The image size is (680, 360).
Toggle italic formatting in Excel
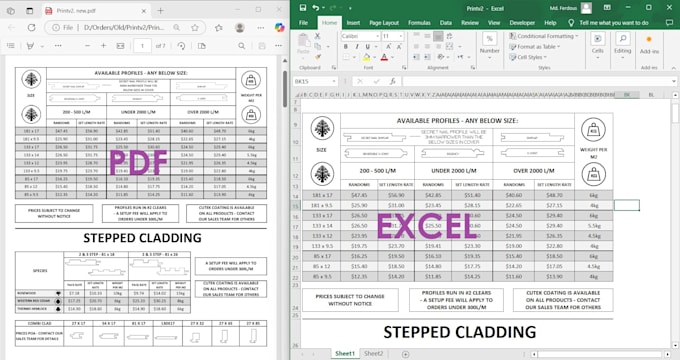pyautogui.click(x=356, y=47)
